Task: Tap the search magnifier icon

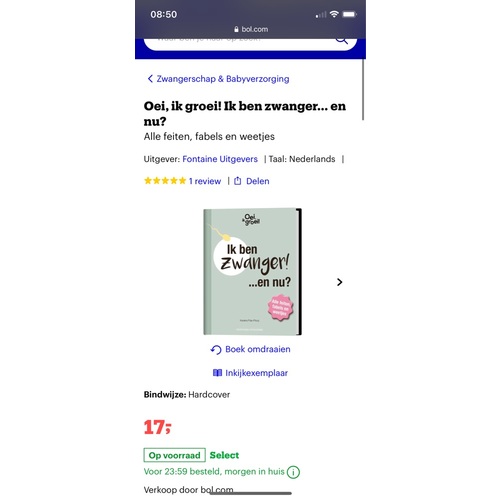Action: [x=342, y=40]
